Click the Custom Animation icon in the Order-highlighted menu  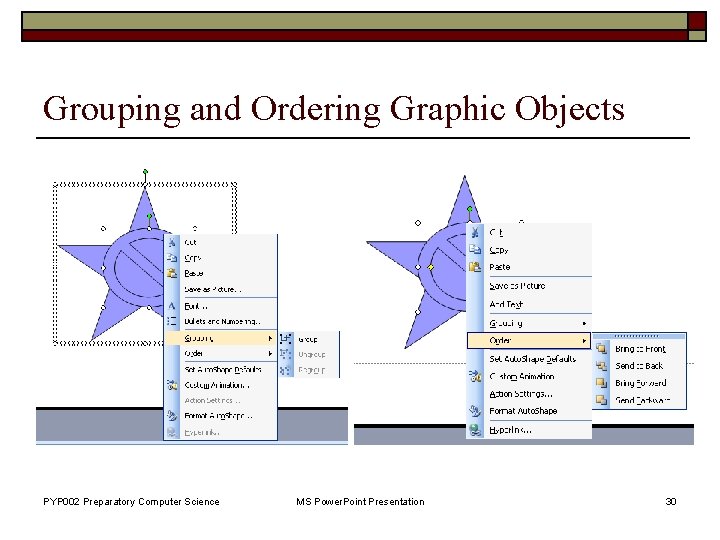coord(475,376)
